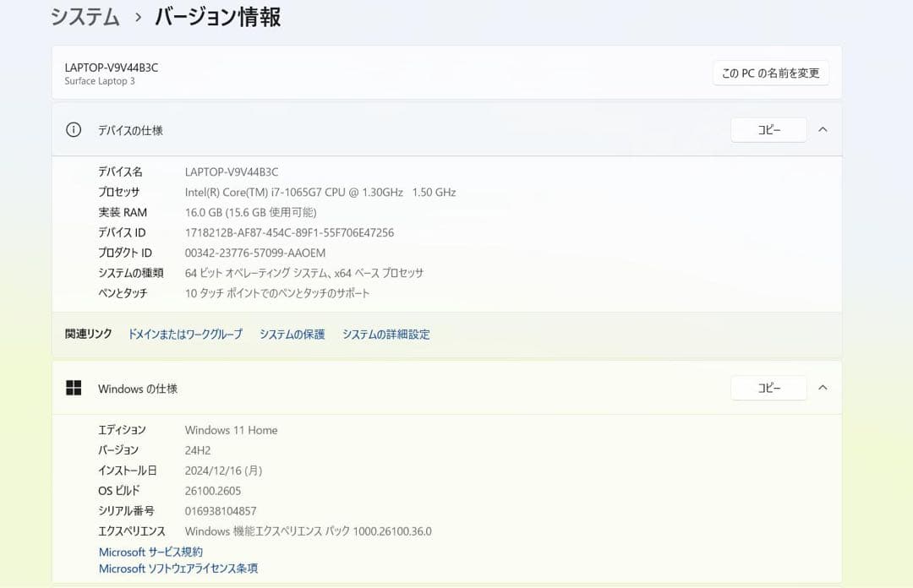This screenshot has width=913, height=588.
Task: Click the info icon beside デバイスの仕様
Action: (x=74, y=129)
